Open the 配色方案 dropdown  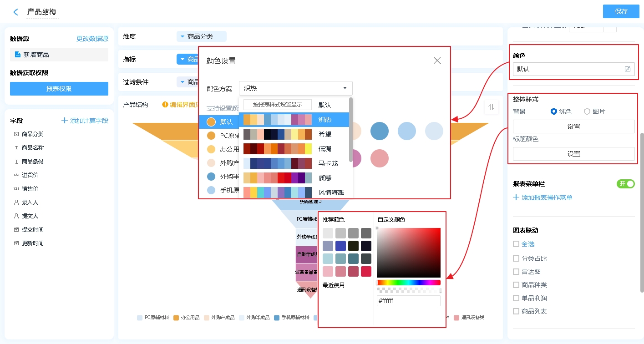tap(295, 88)
